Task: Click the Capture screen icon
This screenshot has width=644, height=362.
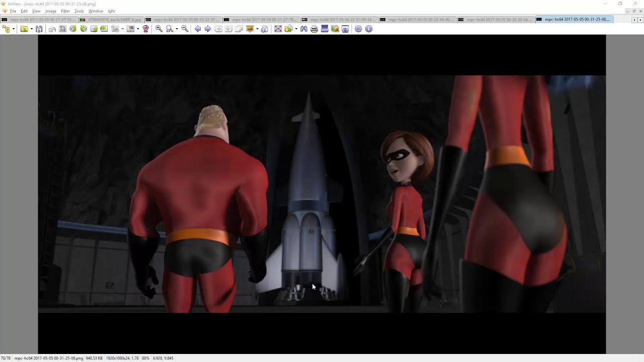Action: [335, 29]
